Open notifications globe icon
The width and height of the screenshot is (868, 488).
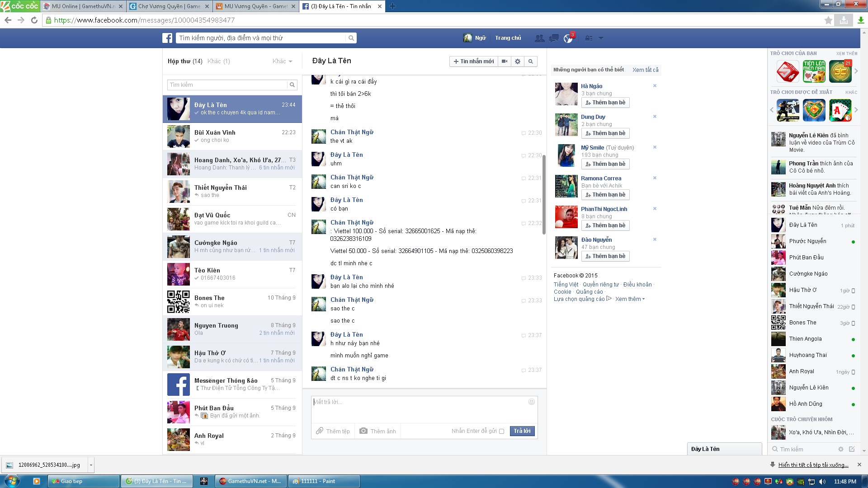(568, 38)
